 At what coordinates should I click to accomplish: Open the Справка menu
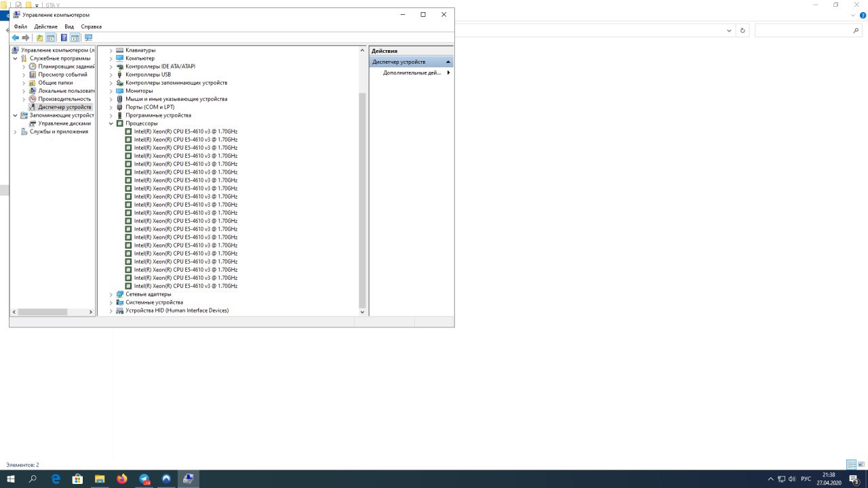pos(92,26)
